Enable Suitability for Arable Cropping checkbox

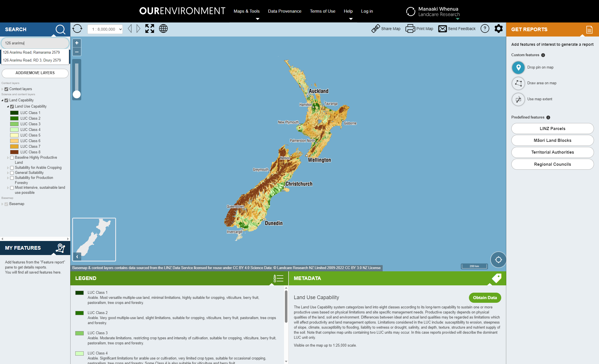12,168
